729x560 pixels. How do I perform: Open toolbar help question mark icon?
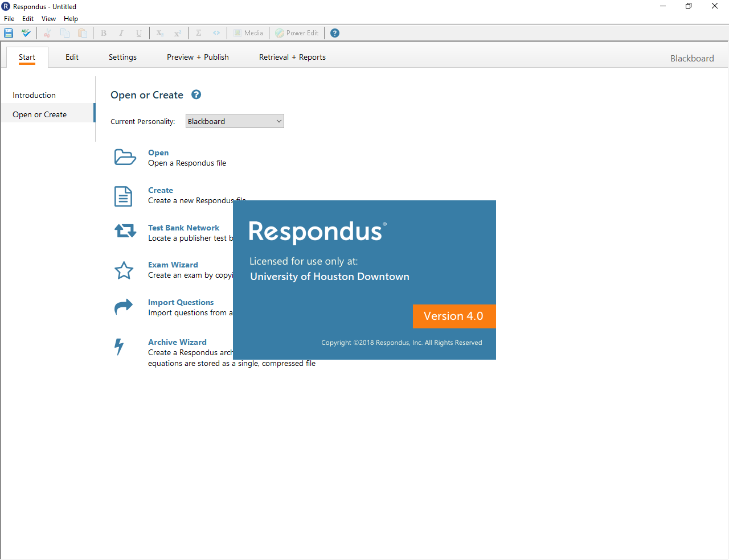click(x=335, y=33)
